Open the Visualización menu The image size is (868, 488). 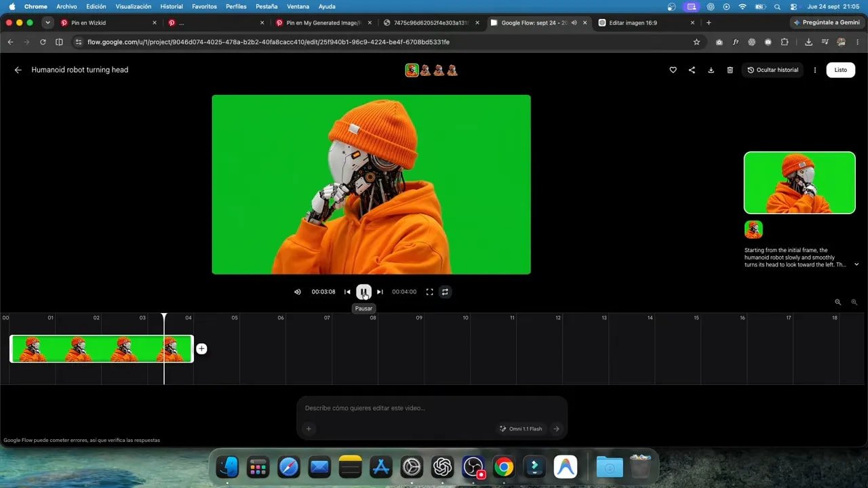click(134, 6)
